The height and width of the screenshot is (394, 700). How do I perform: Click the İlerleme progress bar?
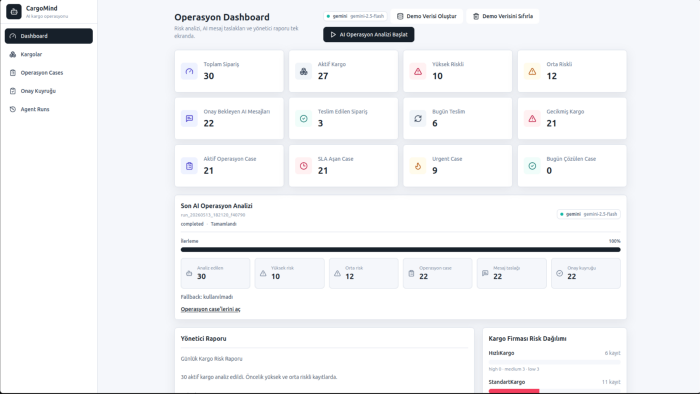(400, 250)
